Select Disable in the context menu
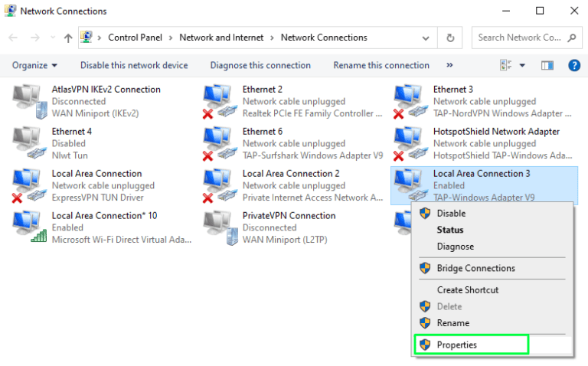Screen dimensions: 588x366 (451, 214)
